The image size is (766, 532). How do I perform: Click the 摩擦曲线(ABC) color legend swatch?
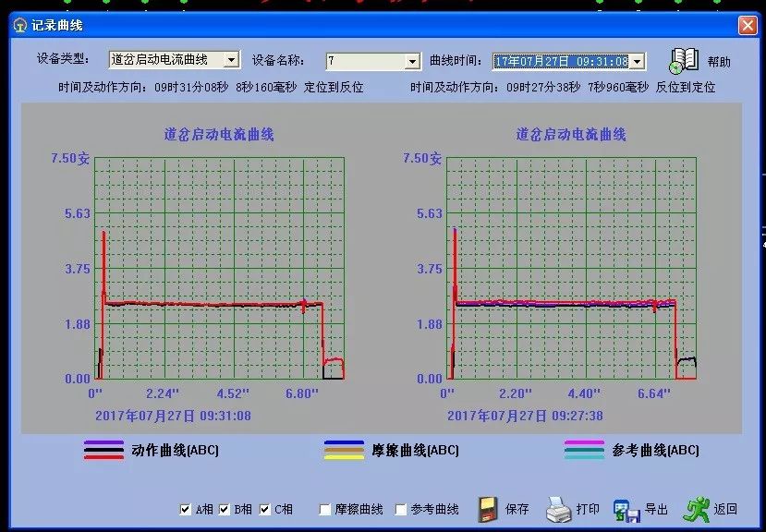[x=345, y=450]
